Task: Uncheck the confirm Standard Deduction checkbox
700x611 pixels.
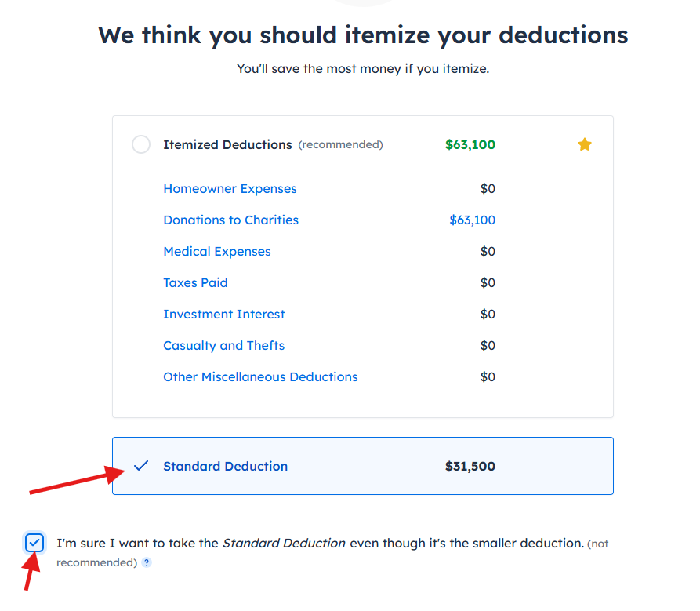Action: tap(34, 543)
